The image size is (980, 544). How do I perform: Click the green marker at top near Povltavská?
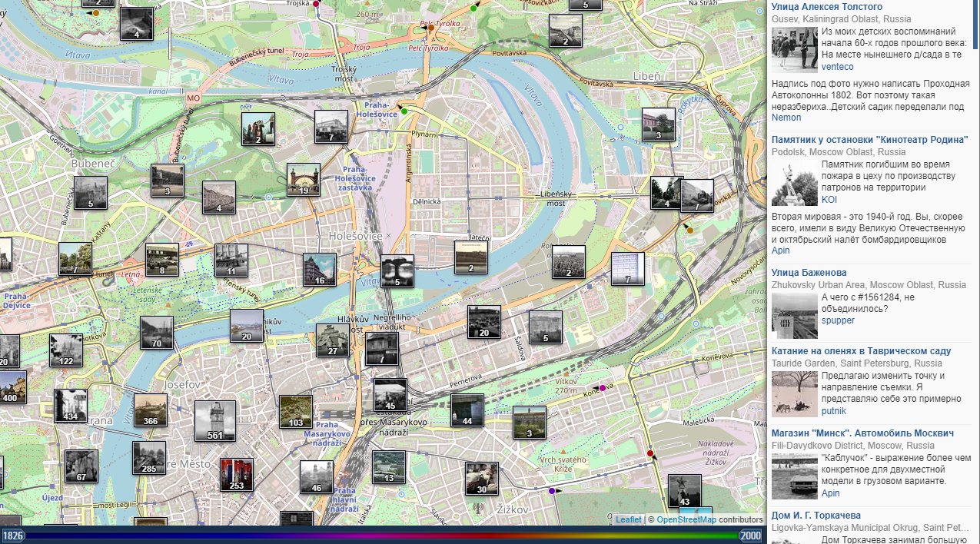click(473, 8)
